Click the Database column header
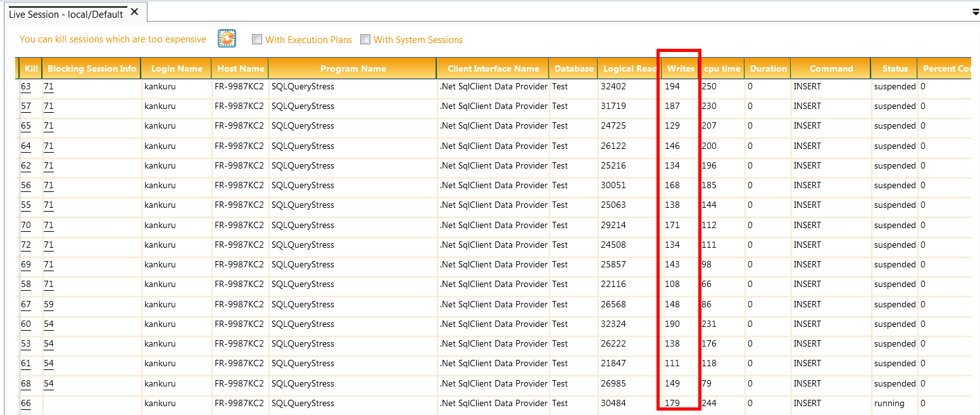The image size is (980, 415). click(574, 68)
